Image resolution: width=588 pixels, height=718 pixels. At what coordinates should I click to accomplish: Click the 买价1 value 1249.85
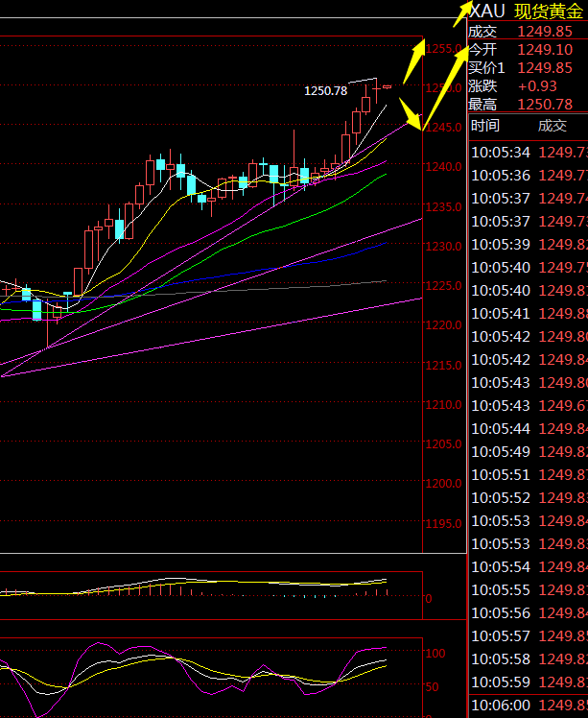pyautogui.click(x=545, y=68)
